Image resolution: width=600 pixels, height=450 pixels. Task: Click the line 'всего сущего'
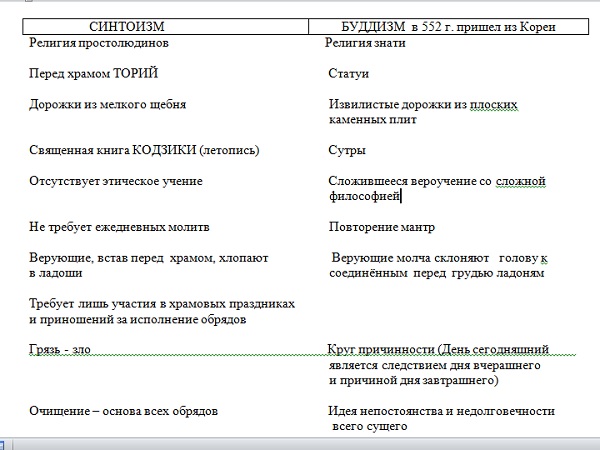370,426
